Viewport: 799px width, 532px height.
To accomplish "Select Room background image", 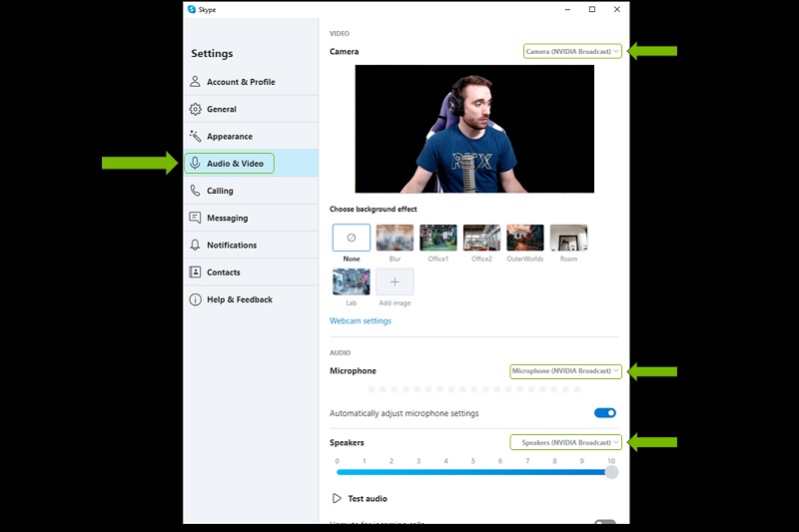I will pos(568,238).
